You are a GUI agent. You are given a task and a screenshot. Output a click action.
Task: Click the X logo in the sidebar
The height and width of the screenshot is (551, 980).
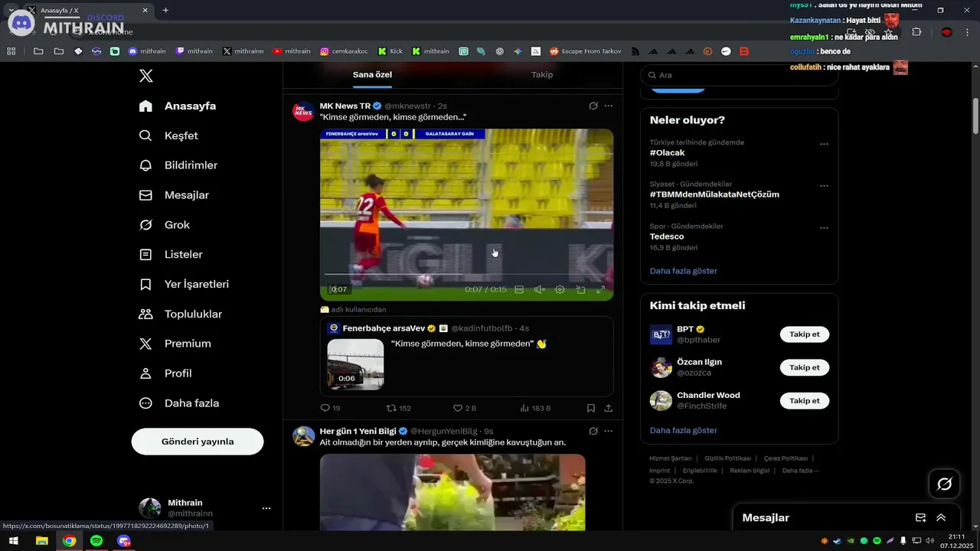point(146,76)
